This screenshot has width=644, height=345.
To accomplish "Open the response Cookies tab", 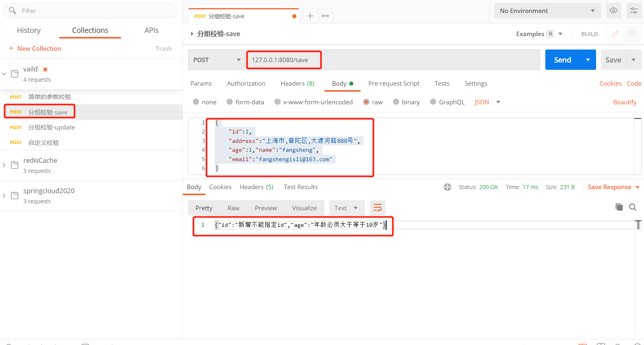I will tap(220, 187).
